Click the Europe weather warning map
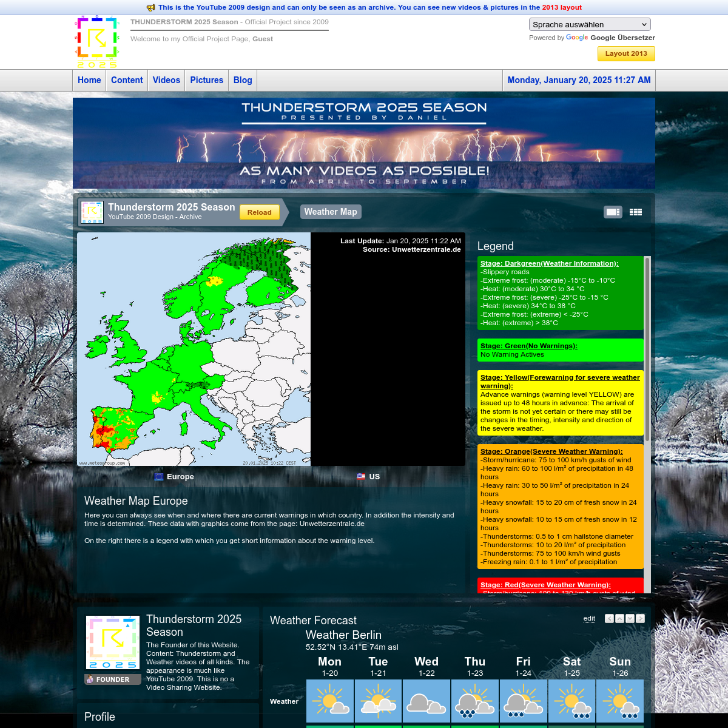Screen dimensions: 728x728 click(x=194, y=349)
